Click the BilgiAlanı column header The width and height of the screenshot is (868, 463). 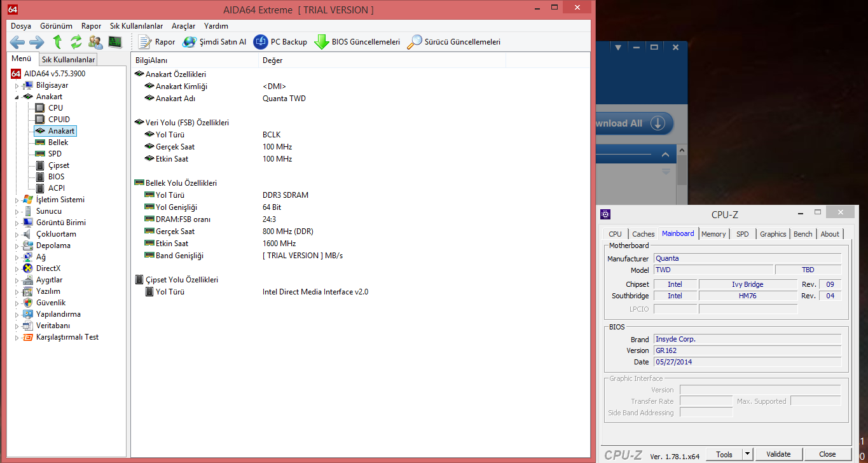(151, 60)
